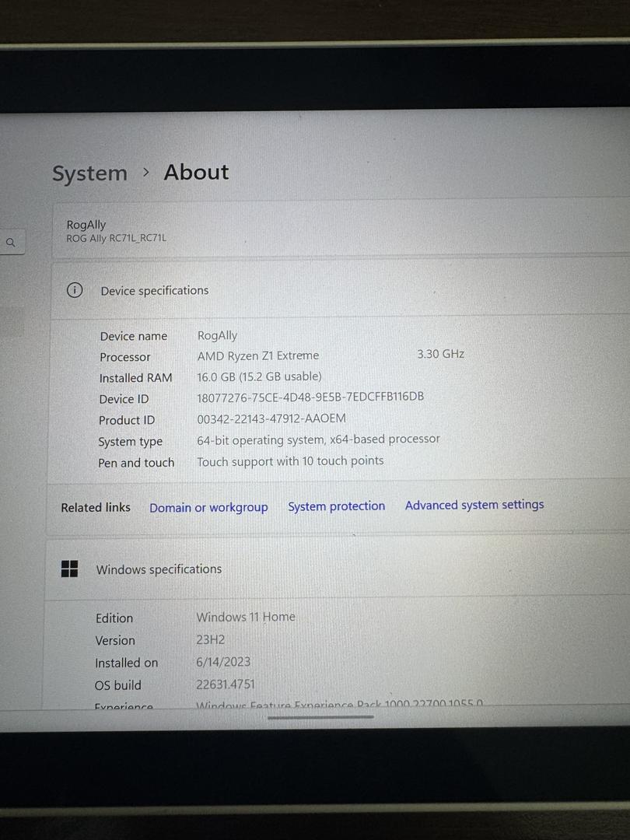Click the Installed on label
This screenshot has height=840, width=630.
pyautogui.click(x=127, y=663)
